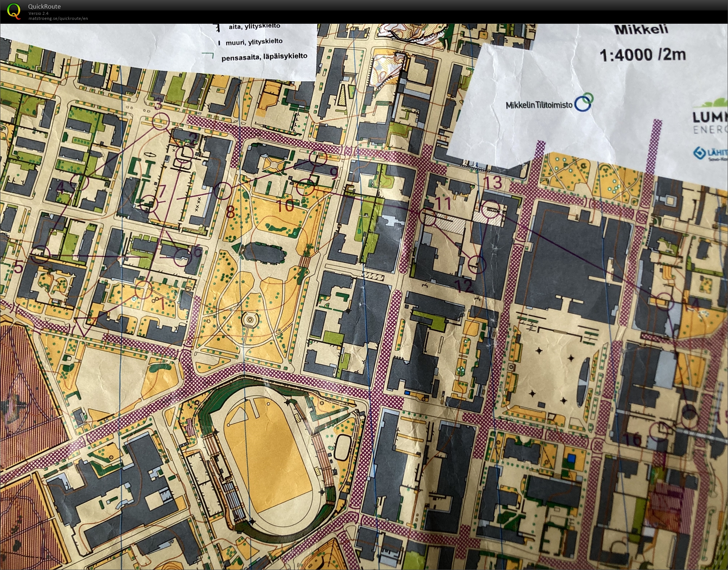Screen dimensions: 728x570
Task: Click the 'pensasaita, läpäisykielto' legend entry
Action: pyautogui.click(x=264, y=57)
